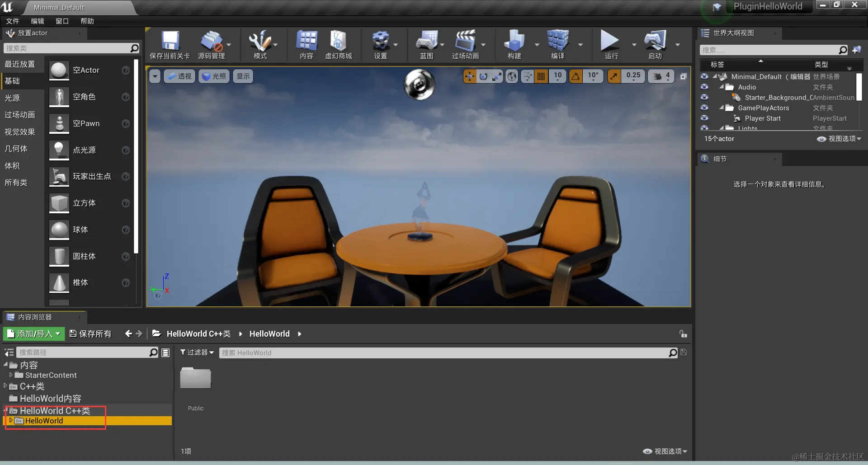Viewport: 868px width, 465px height.
Task: Click the 模式 modes toolbar icon
Action: [260, 45]
